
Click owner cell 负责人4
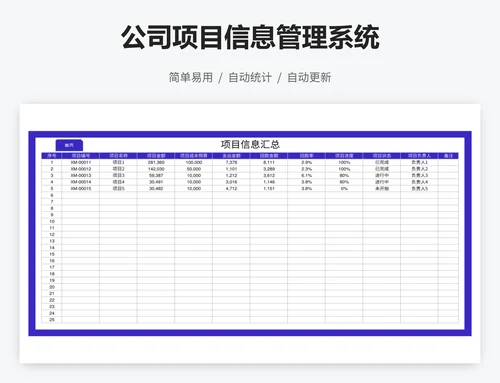pos(420,182)
